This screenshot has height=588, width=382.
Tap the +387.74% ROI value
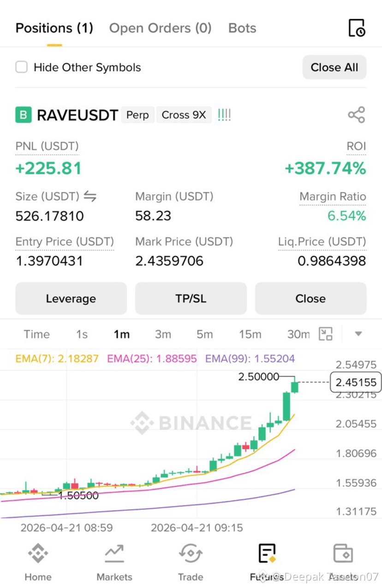325,168
